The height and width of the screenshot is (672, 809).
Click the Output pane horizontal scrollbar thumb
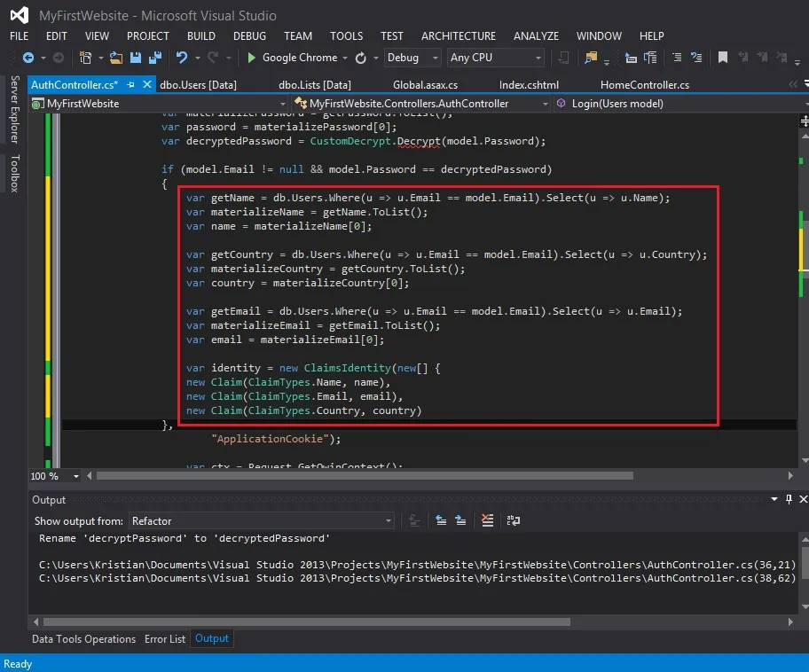coord(306,622)
